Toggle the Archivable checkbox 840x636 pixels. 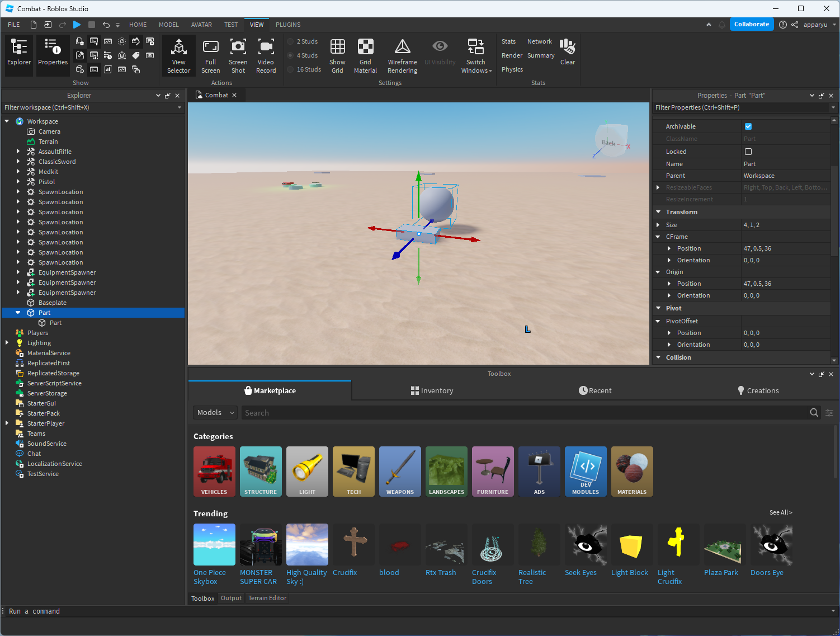click(x=748, y=126)
